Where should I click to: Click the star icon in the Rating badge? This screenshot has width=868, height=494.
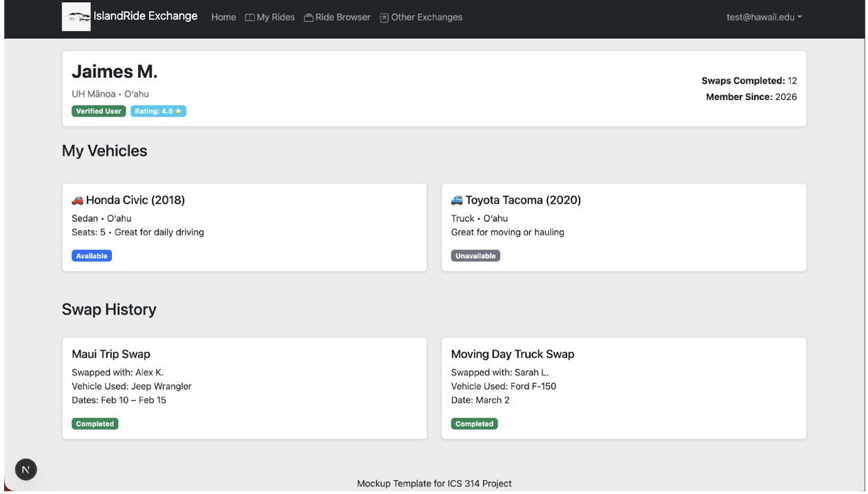point(177,110)
